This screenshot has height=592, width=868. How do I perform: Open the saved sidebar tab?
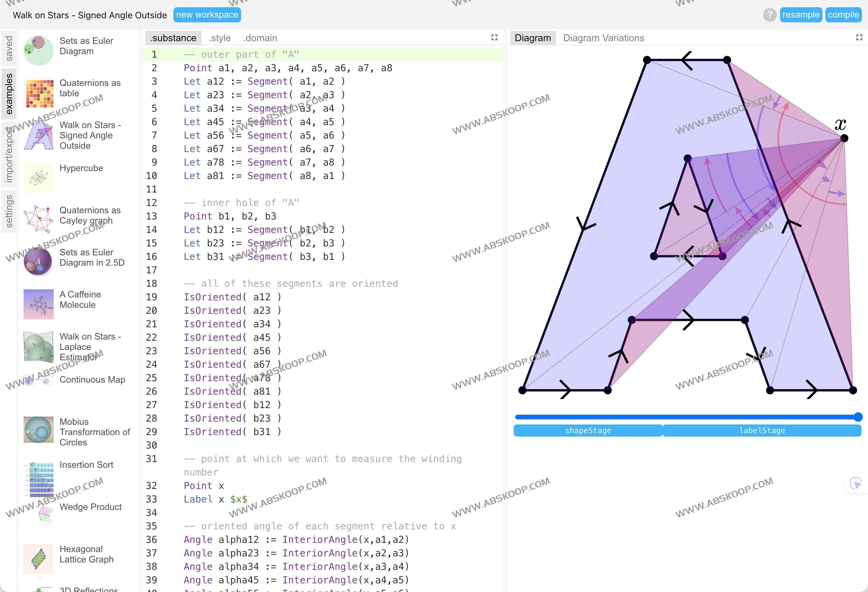click(x=9, y=49)
